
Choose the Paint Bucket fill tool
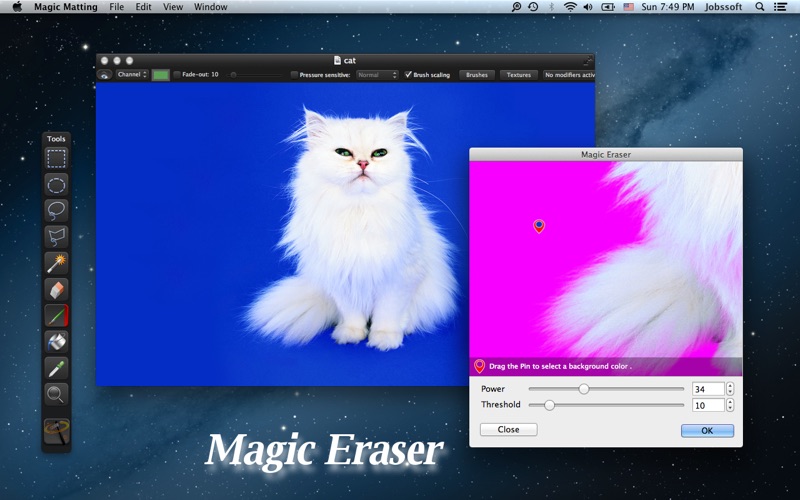(57, 342)
